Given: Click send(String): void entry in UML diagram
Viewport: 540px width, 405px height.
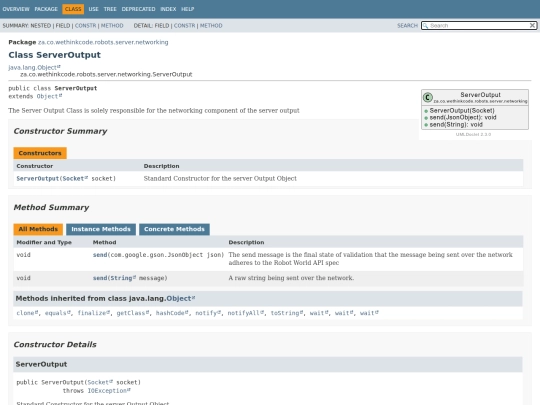Looking at the screenshot, I should click(456, 125).
